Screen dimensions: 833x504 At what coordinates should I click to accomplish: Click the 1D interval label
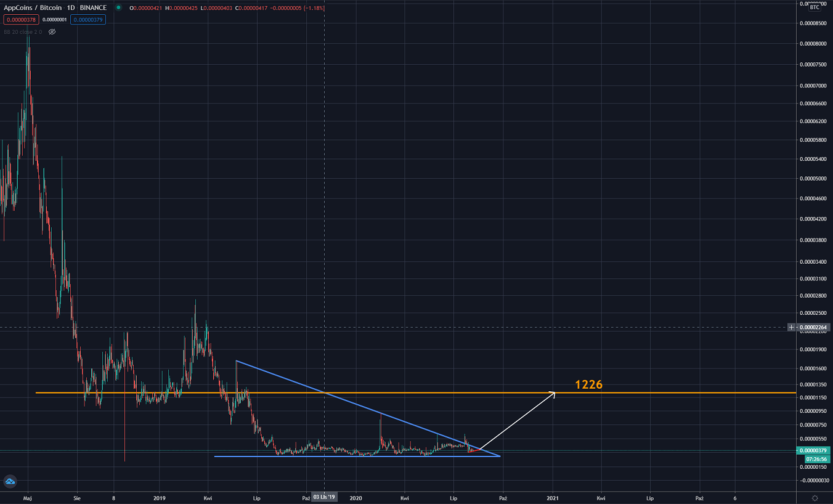coord(71,7)
